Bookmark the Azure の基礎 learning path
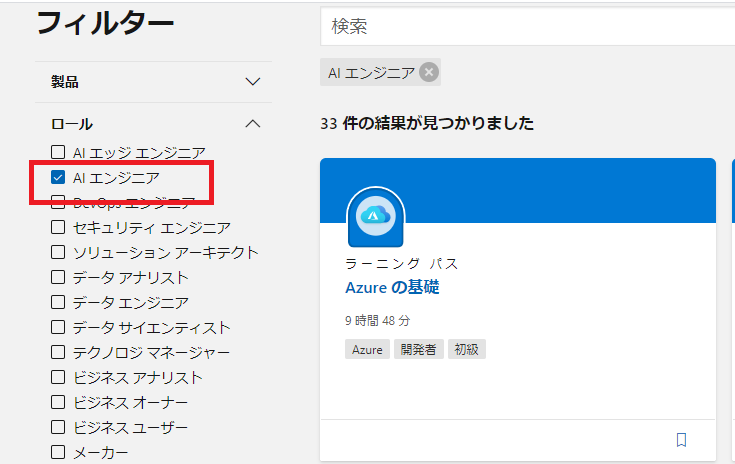The width and height of the screenshot is (735, 464). [x=681, y=440]
